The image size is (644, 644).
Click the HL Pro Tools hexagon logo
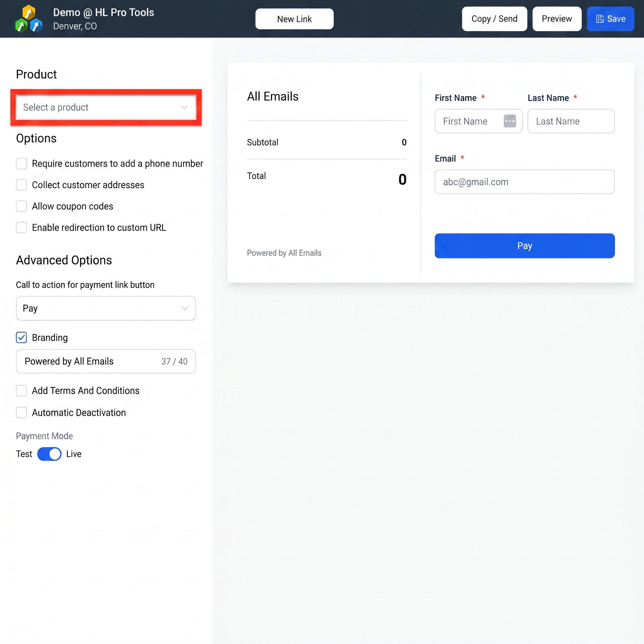pyautogui.click(x=29, y=19)
